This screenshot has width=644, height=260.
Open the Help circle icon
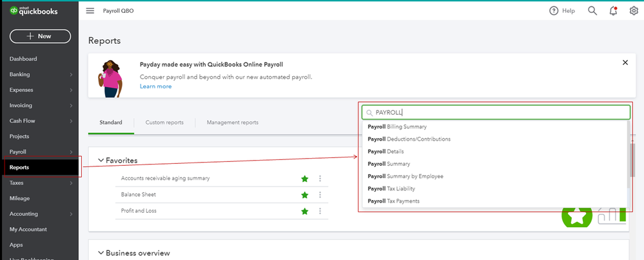[554, 11]
